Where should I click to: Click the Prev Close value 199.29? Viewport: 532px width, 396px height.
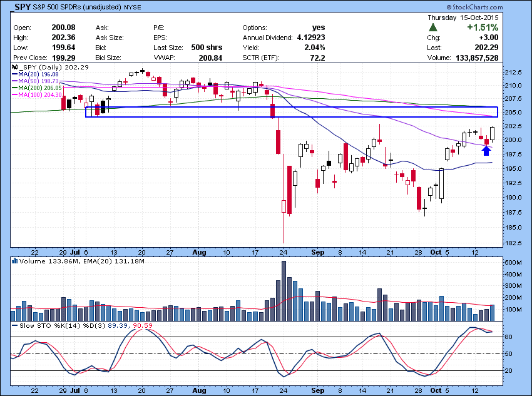(x=63, y=58)
